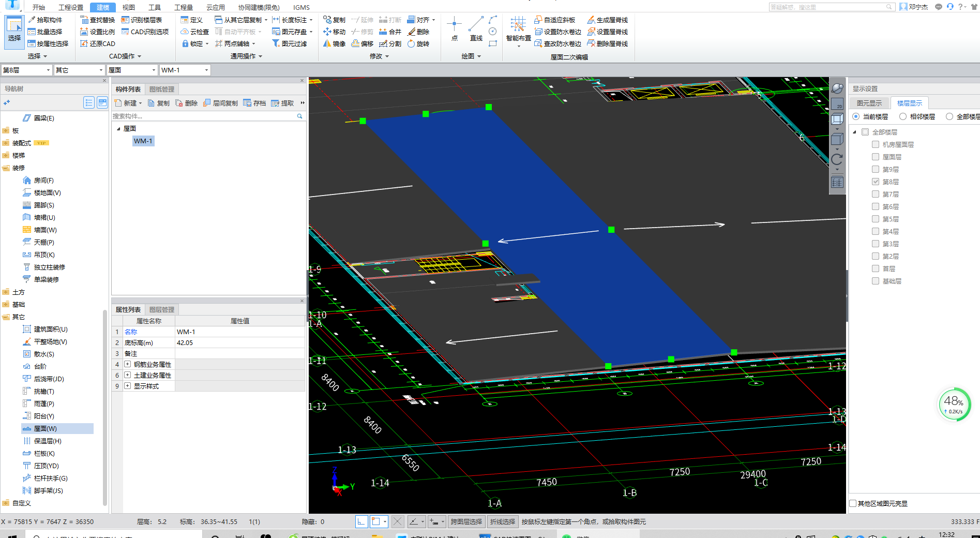Viewport: 980px width, 538px height.
Task: Check the 机房屋面层 floor checkbox
Action: 876,144
